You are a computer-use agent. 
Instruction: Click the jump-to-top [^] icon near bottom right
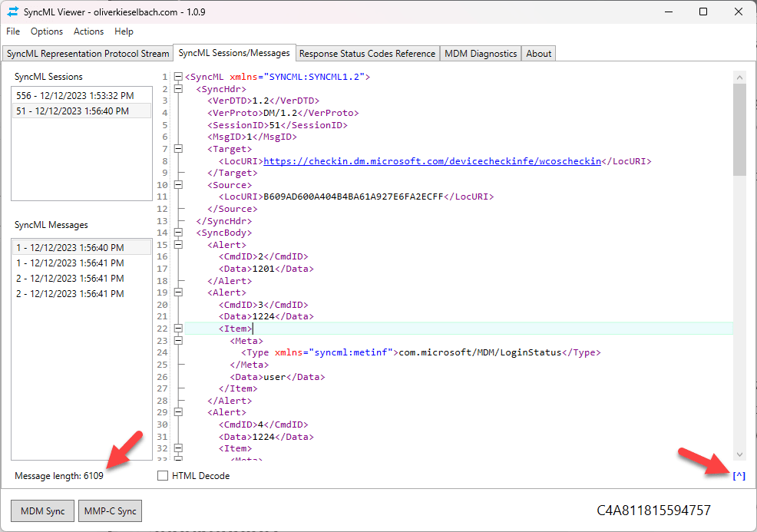point(739,475)
